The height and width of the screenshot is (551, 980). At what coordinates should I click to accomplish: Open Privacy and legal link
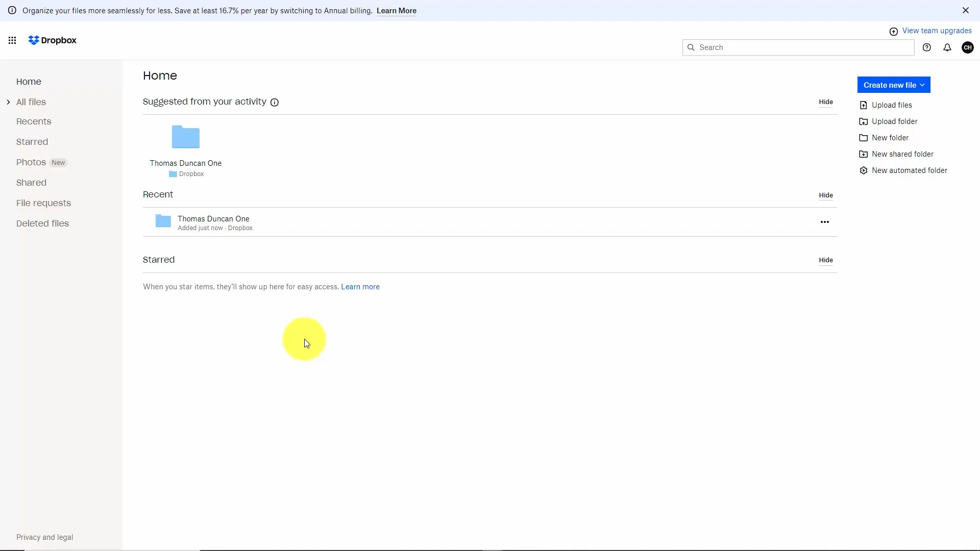click(x=44, y=537)
